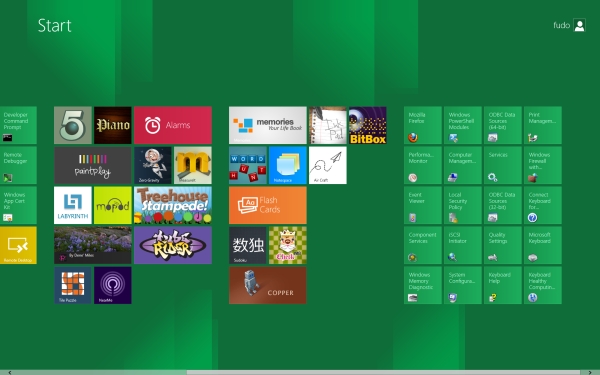Open the Connect Keyboard for... tile
Screen dimensions: 600x375
543,205
